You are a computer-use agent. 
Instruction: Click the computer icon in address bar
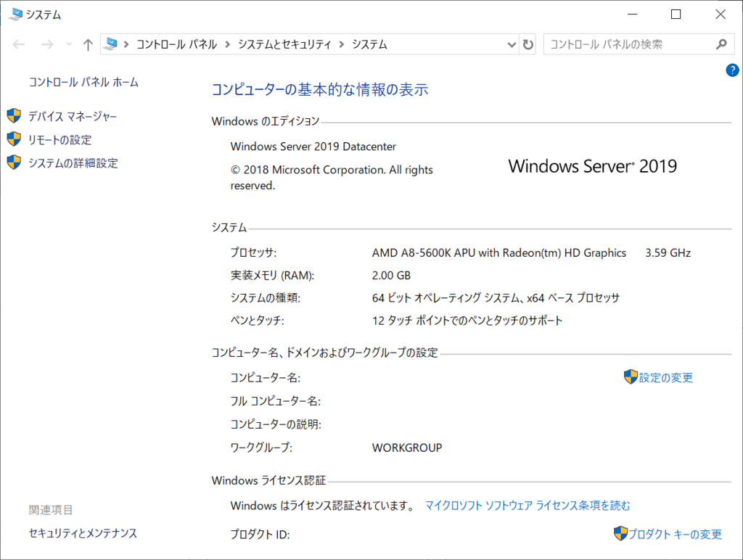click(x=111, y=44)
